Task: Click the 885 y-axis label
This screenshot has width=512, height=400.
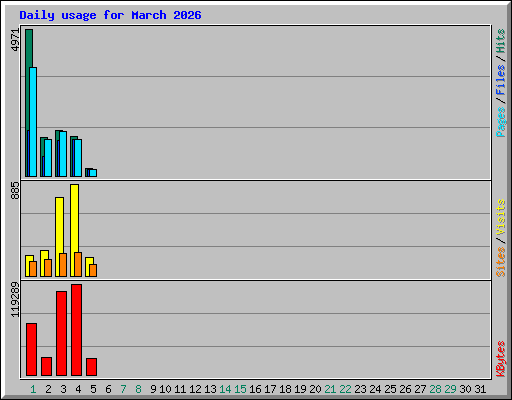Action: click(x=15, y=191)
